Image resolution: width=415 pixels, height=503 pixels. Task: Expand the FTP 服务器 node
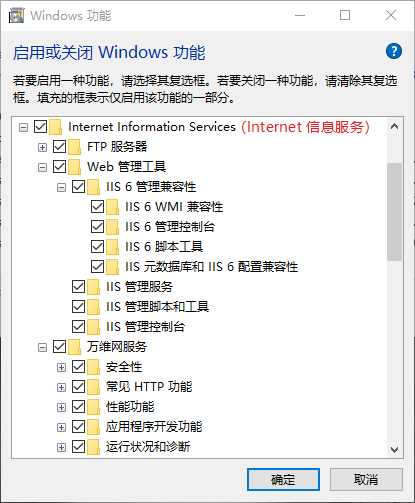[42, 147]
